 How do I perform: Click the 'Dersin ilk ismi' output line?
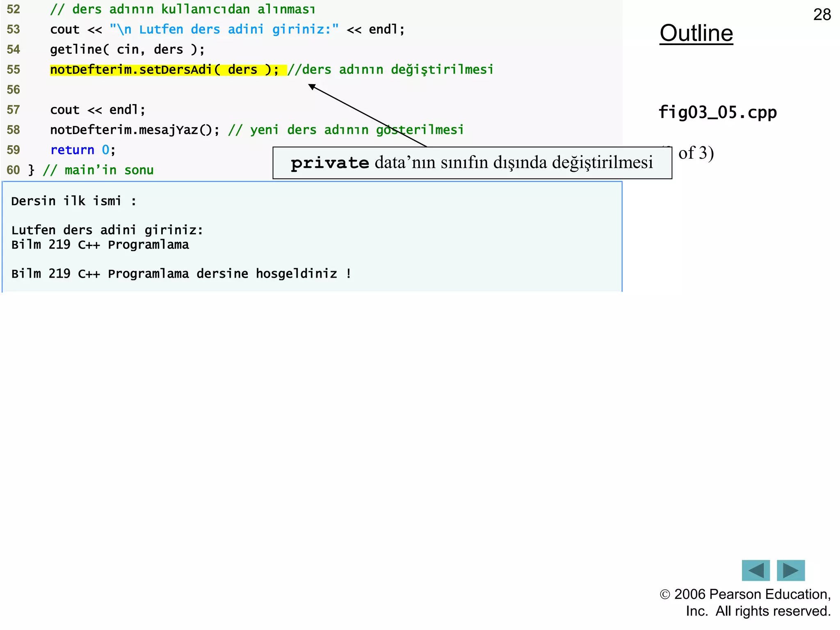point(74,201)
